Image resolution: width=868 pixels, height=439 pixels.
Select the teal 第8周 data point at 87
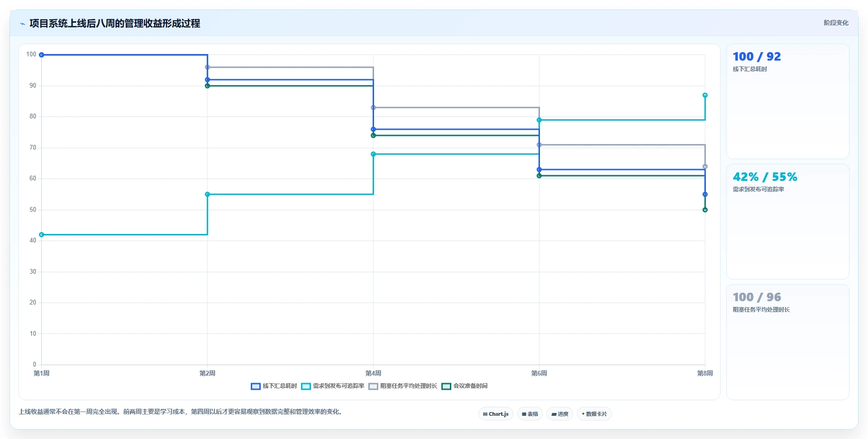705,95
